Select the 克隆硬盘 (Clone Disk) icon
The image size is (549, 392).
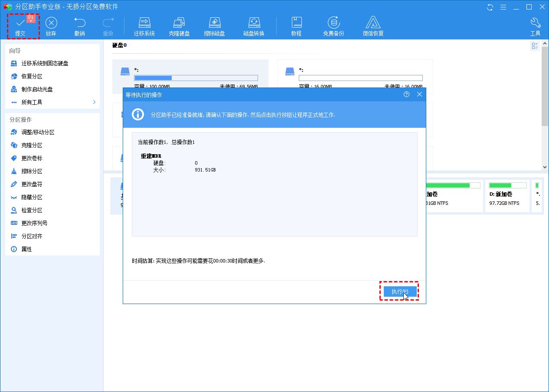click(x=180, y=26)
